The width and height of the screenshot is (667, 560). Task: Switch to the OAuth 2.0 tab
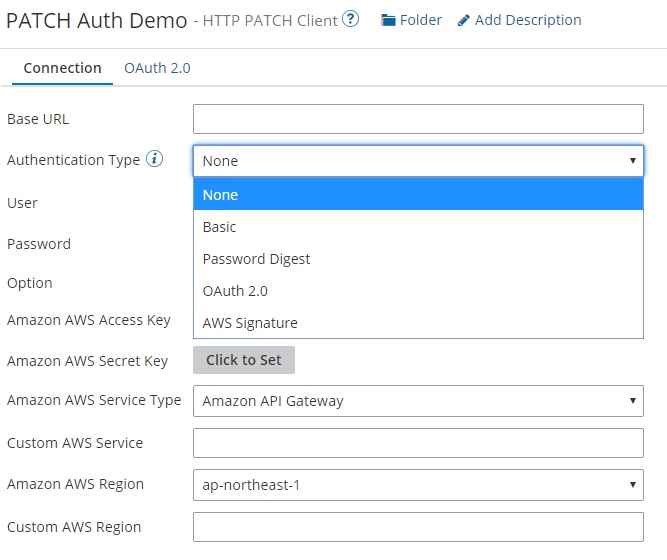(x=157, y=68)
